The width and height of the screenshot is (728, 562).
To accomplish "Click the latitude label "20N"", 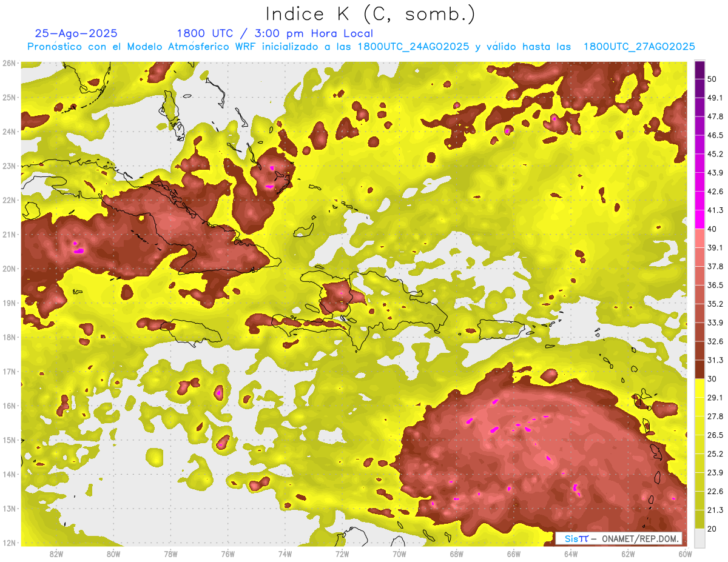I will coord(9,269).
